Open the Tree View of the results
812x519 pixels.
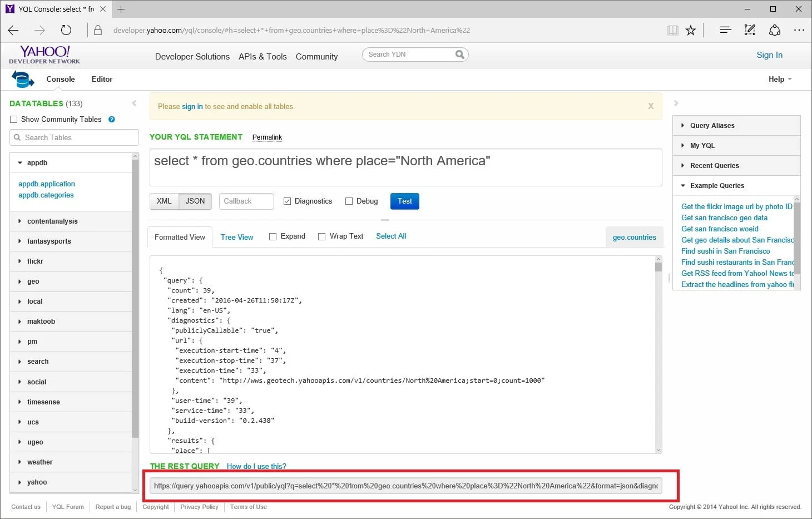click(237, 236)
